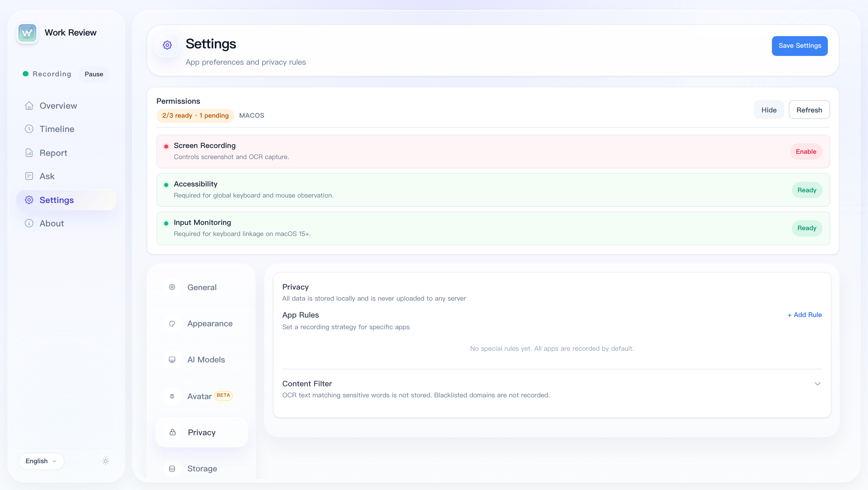
Task: Open the English language dropdown
Action: click(41, 461)
